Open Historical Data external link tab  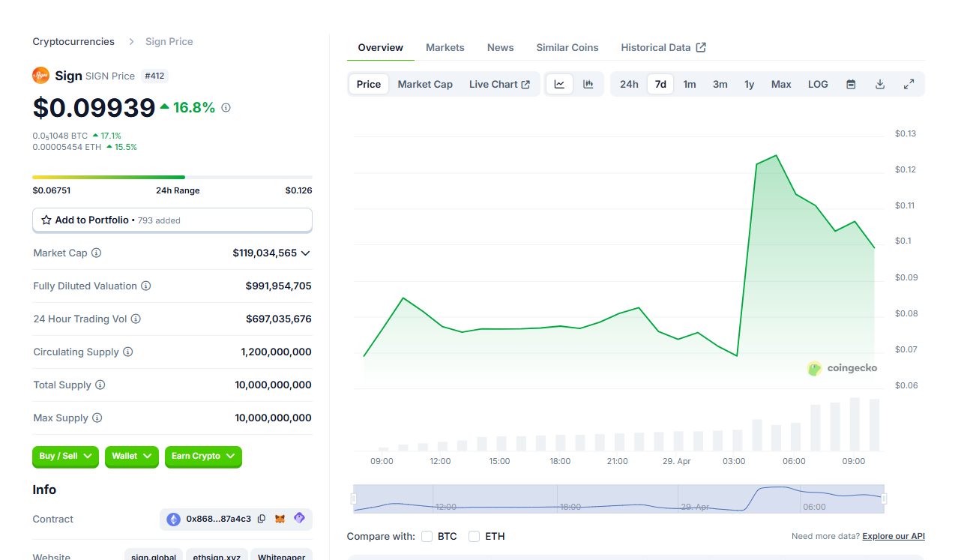[663, 47]
